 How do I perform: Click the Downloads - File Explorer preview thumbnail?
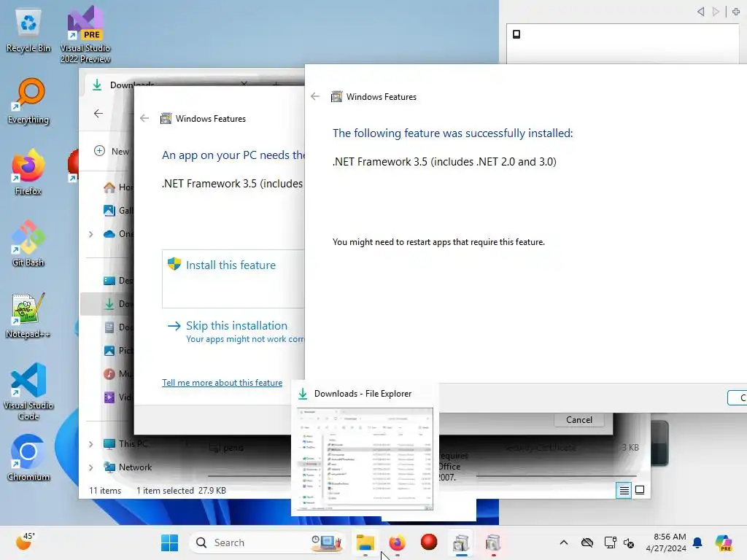(365, 459)
